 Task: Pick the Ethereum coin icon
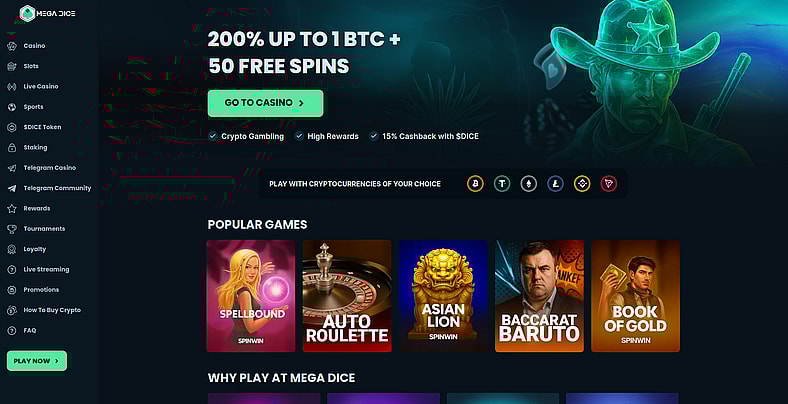click(x=528, y=184)
